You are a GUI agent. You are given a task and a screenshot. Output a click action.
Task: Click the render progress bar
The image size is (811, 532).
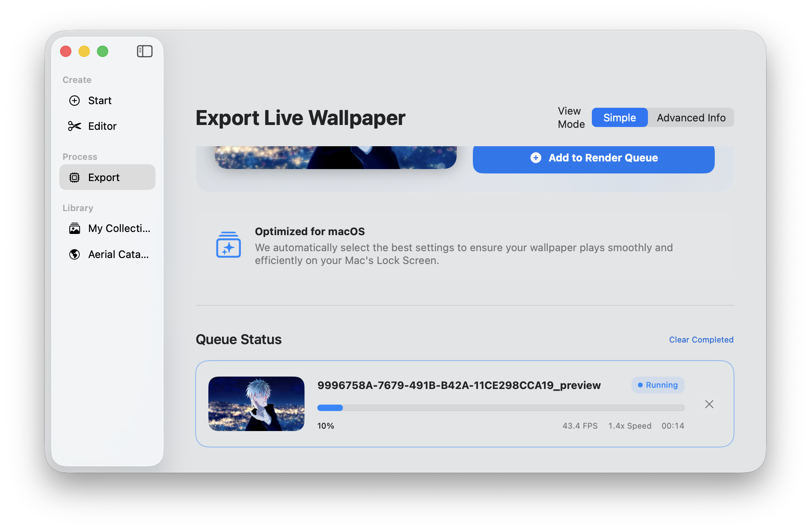coord(500,408)
